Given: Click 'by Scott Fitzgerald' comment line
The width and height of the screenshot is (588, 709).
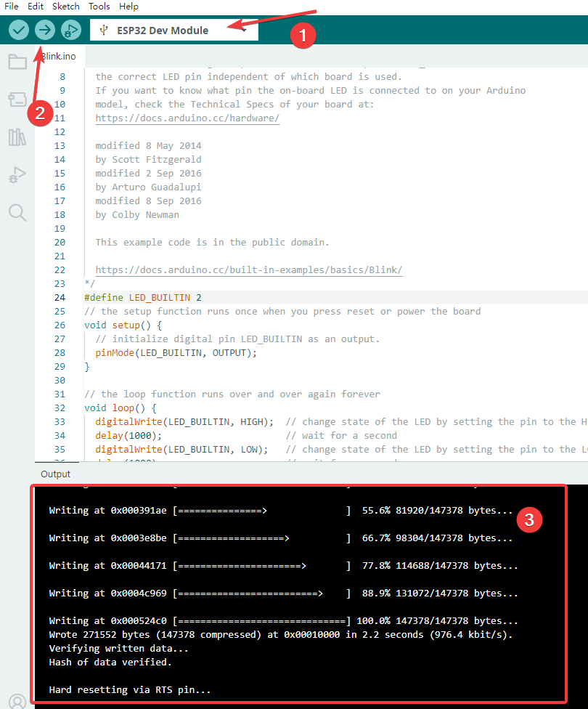Looking at the screenshot, I should [x=148, y=160].
